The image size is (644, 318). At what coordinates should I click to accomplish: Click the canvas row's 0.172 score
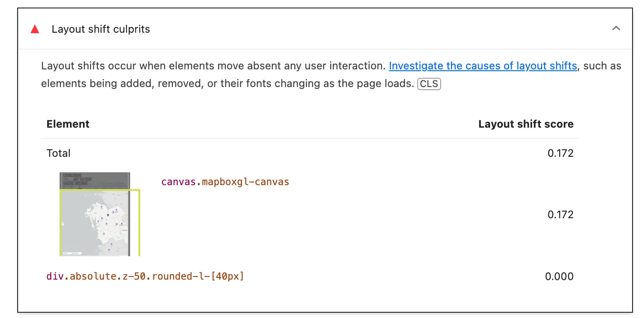560,215
